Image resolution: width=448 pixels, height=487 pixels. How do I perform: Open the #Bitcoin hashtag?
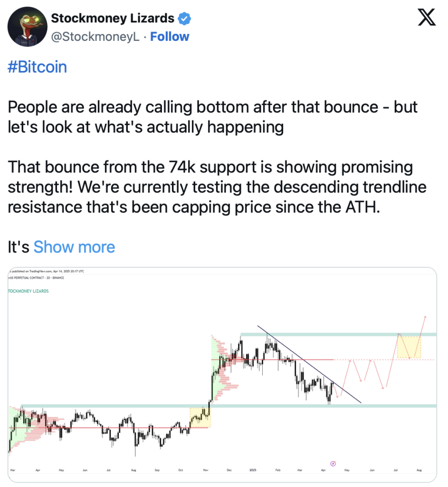(x=37, y=67)
